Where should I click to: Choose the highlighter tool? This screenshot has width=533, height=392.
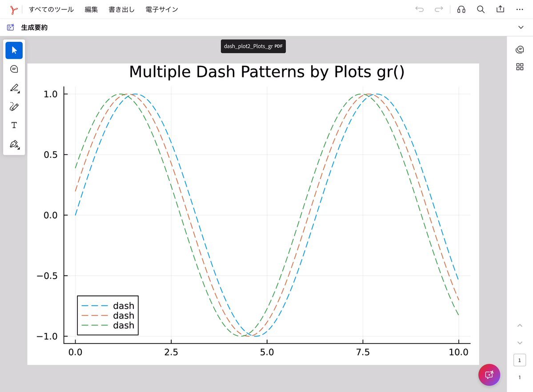14,88
